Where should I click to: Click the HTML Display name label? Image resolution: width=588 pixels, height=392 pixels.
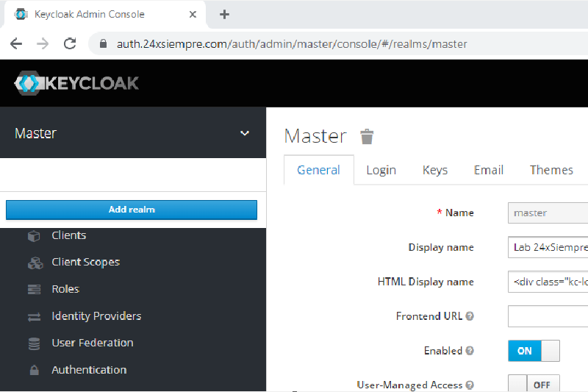(x=426, y=282)
